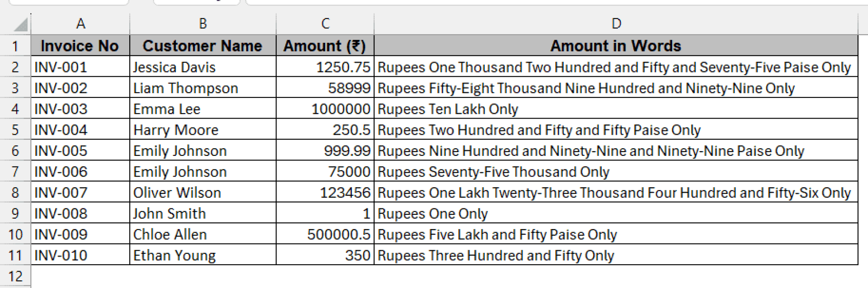Click the Invoice No header cell

(81, 46)
